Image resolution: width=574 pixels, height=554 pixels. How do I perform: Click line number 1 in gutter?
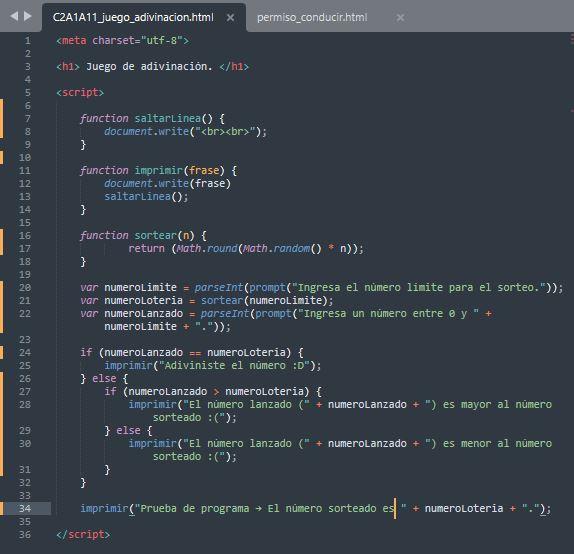28,40
